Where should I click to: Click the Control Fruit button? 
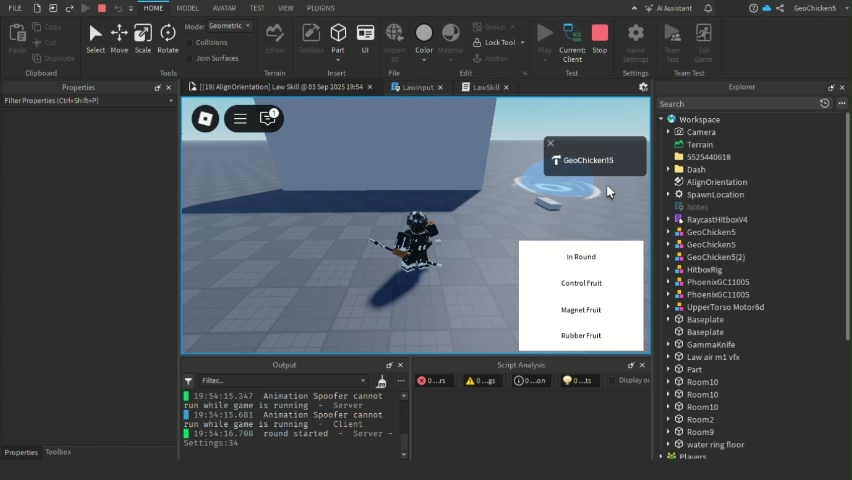[581, 283]
